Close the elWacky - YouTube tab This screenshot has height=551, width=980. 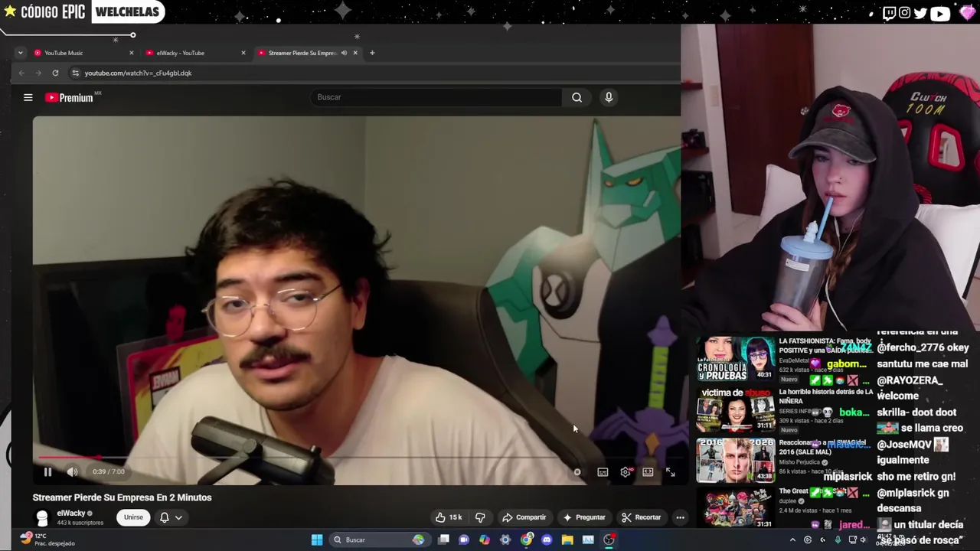pos(243,53)
